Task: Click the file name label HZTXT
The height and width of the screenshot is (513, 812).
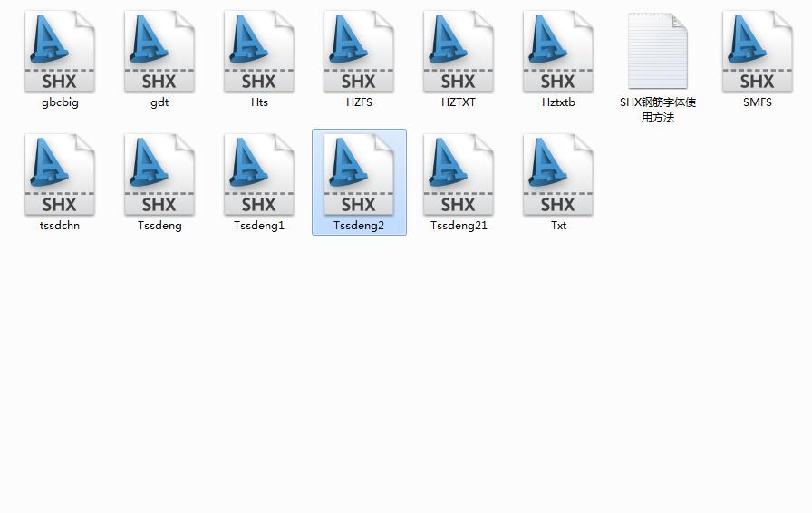Action: pos(459,102)
